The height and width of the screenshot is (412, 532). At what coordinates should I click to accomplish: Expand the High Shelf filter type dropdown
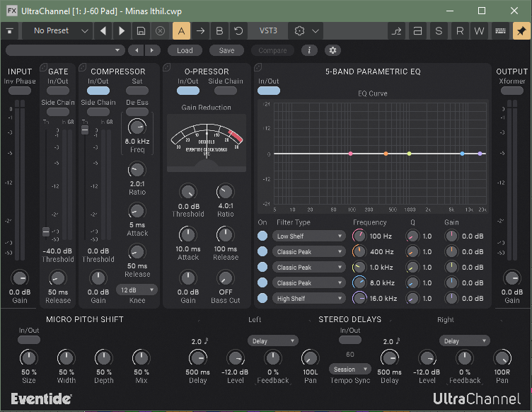310,299
